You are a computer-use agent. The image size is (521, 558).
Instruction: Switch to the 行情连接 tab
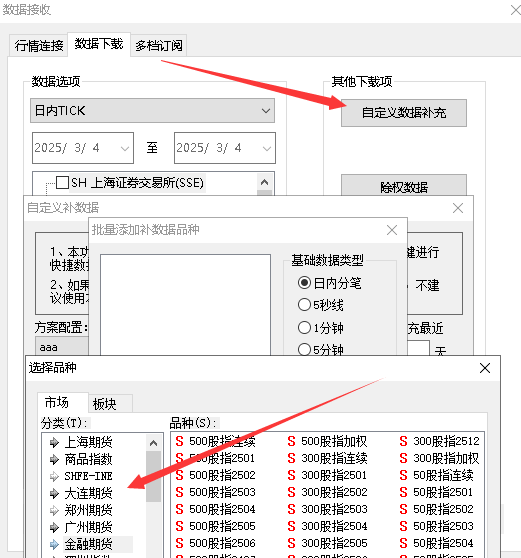[x=39, y=45]
